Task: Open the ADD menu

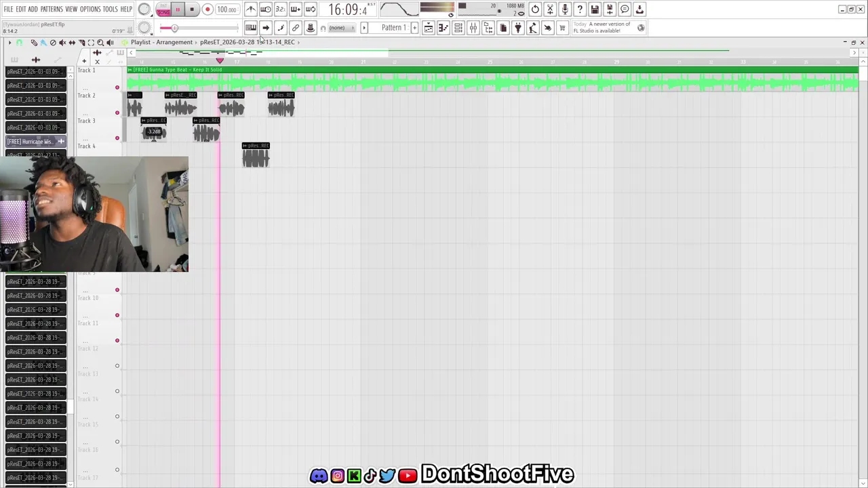Action: coord(33,9)
